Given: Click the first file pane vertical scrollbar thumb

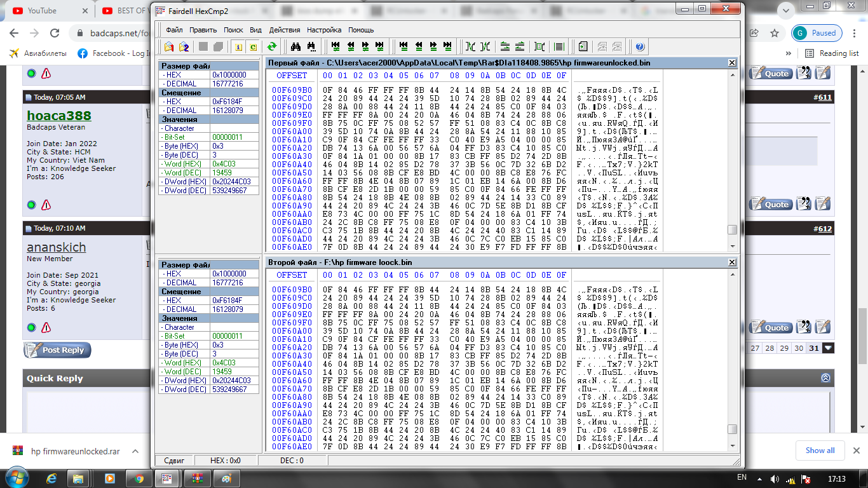Looking at the screenshot, I should [732, 230].
